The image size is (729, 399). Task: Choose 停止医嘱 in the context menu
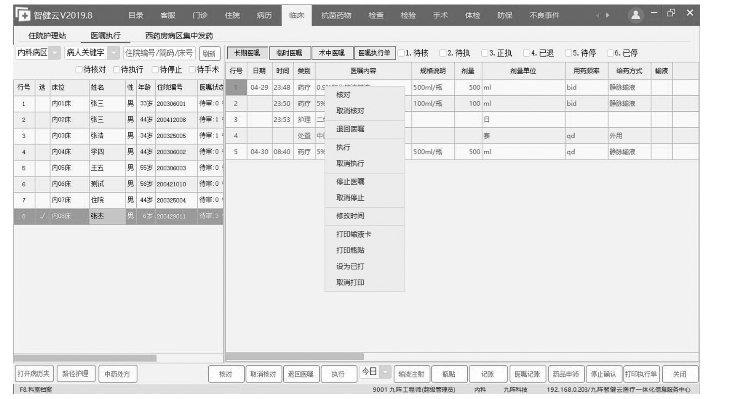pyautogui.click(x=364, y=181)
